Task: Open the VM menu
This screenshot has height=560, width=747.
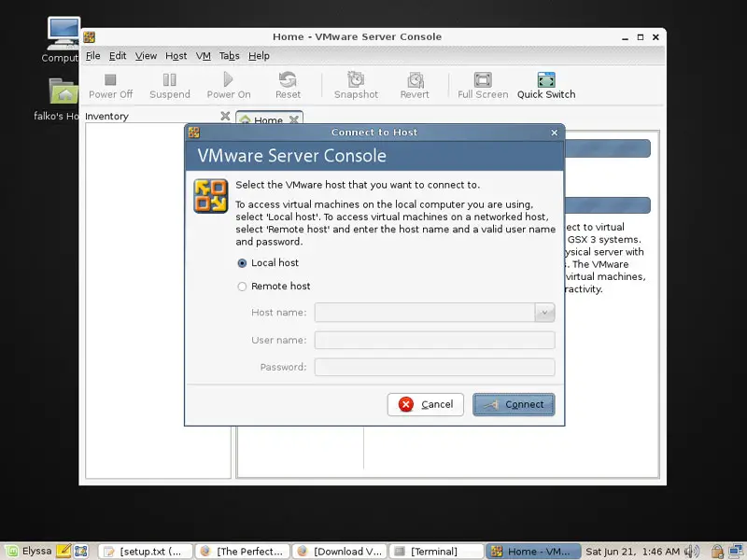Action: point(204,56)
